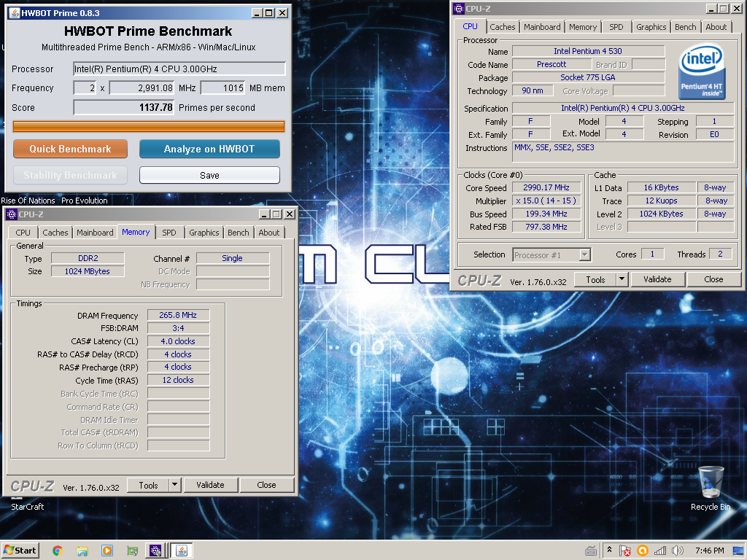Switch to Graphics tab in processor CPU-Z window

point(651,27)
